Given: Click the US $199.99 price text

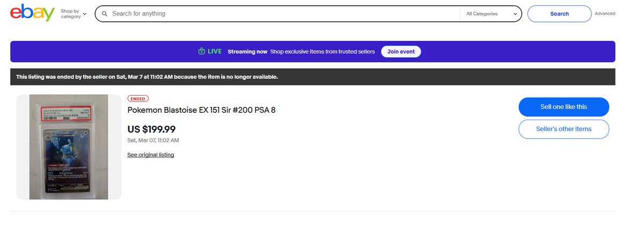Looking at the screenshot, I should point(151,129).
